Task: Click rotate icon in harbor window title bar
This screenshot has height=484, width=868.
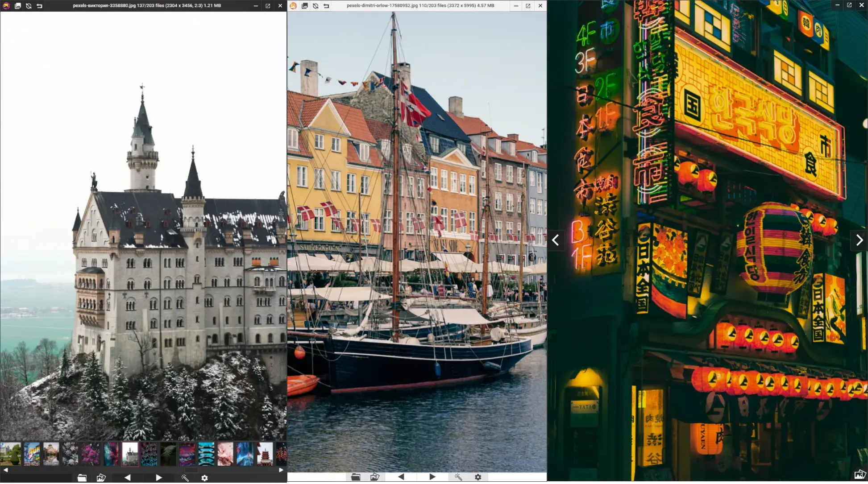Action: 316,6
